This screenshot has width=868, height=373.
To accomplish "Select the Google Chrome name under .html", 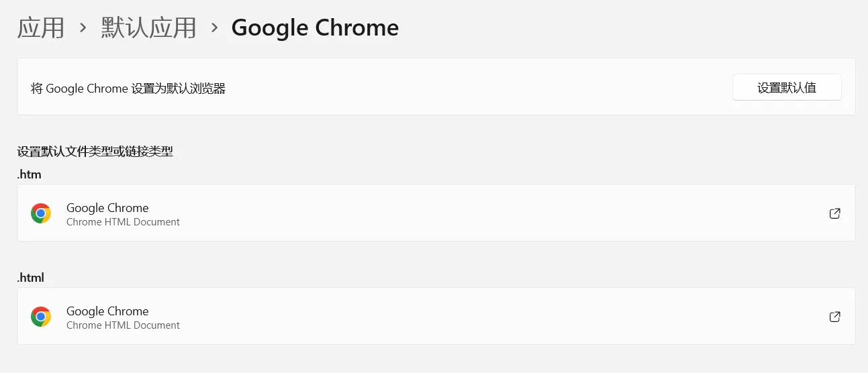I will coord(107,311).
